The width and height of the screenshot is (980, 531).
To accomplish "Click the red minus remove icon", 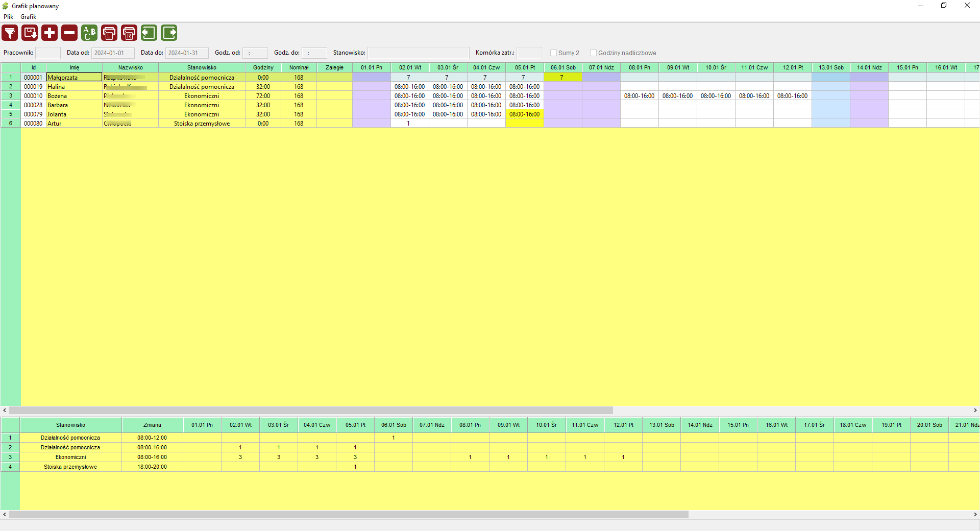I will (x=69, y=33).
